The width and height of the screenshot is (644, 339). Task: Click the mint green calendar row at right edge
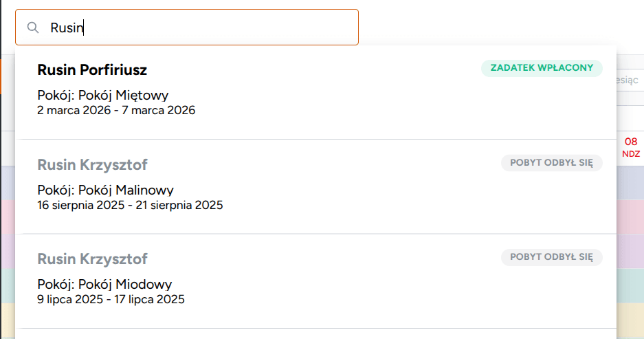click(630, 285)
